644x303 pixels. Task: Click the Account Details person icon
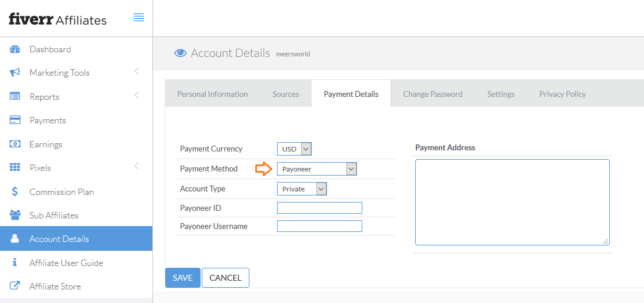click(x=15, y=238)
